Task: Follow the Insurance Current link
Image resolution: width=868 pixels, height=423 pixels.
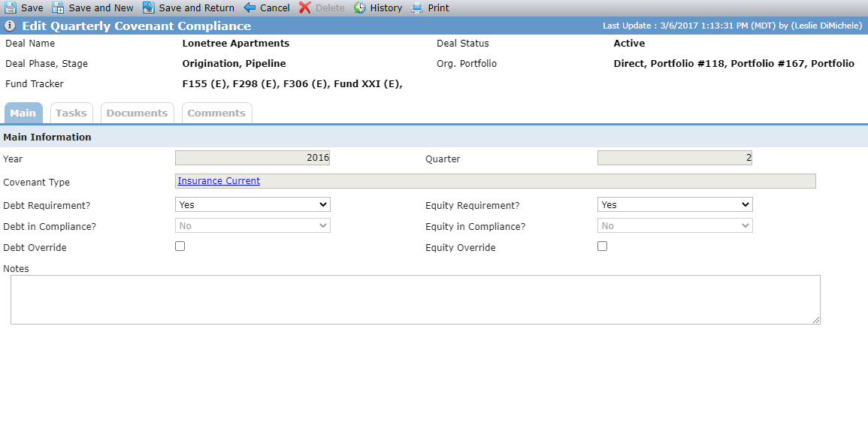Action: pyautogui.click(x=219, y=181)
